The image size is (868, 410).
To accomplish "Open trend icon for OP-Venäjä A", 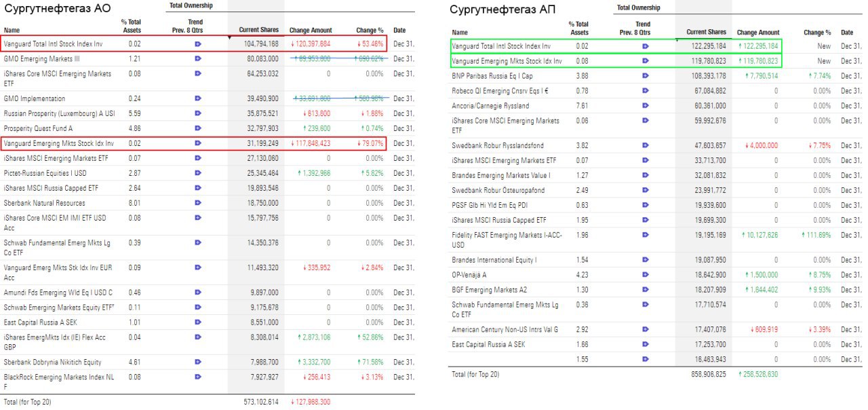I will (x=645, y=275).
